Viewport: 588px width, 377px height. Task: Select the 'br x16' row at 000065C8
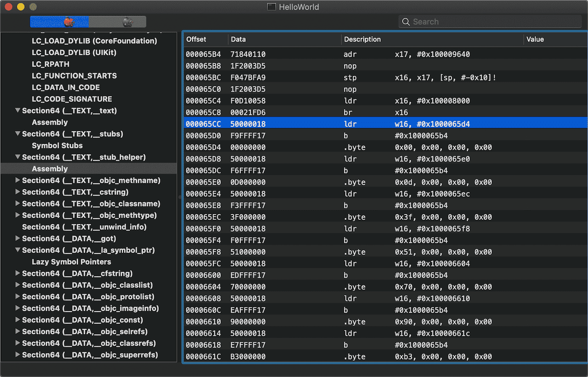[x=385, y=112]
